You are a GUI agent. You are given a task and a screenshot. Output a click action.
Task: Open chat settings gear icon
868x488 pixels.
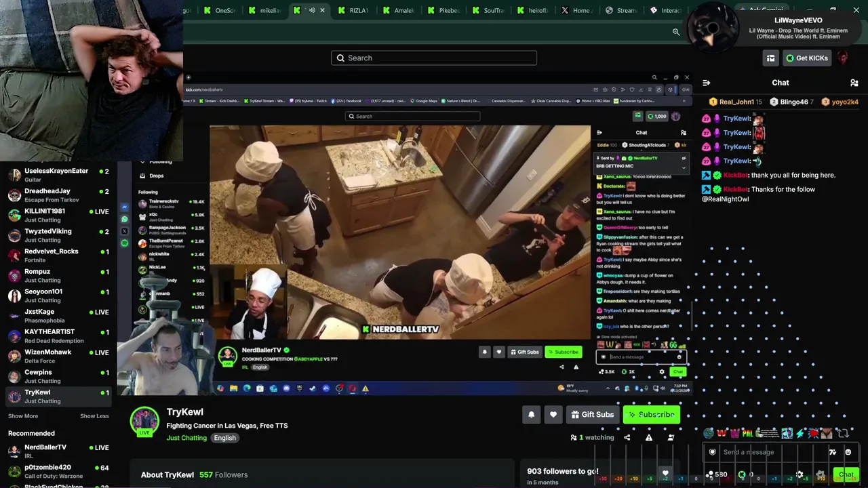(x=800, y=474)
